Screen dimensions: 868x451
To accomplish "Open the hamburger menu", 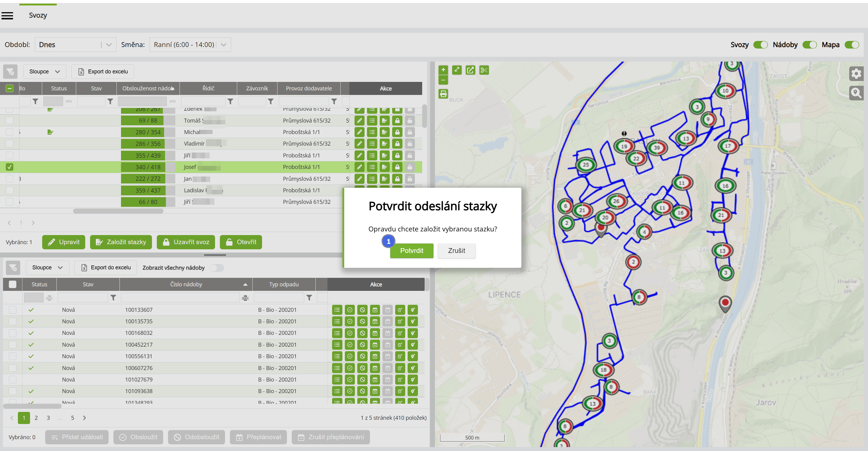I will [7, 15].
